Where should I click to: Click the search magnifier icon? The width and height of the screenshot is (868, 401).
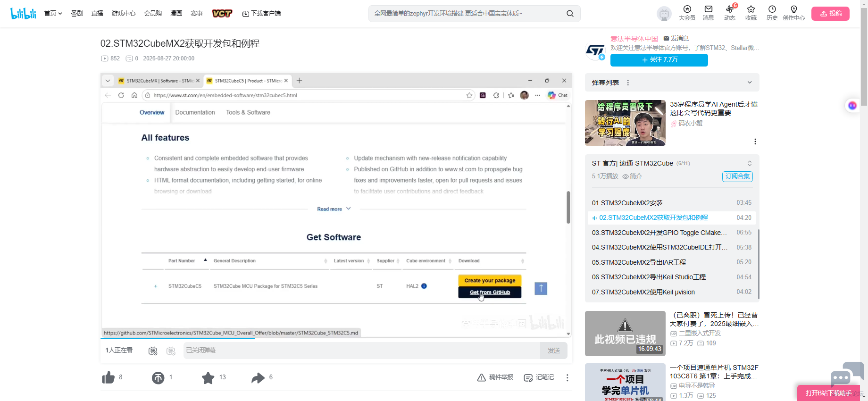coord(570,14)
